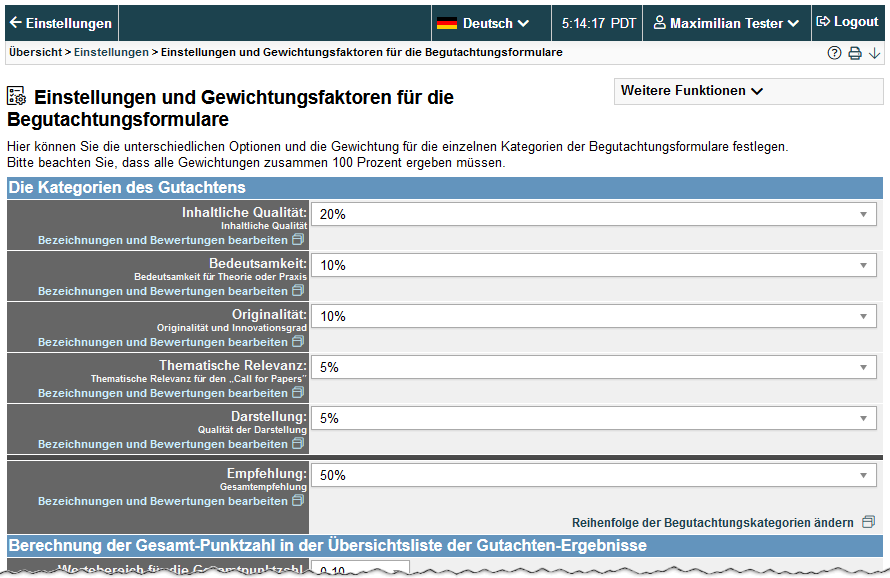The image size is (890, 578).
Task: Expand the Weitere Funktionen menu
Action: click(x=748, y=91)
